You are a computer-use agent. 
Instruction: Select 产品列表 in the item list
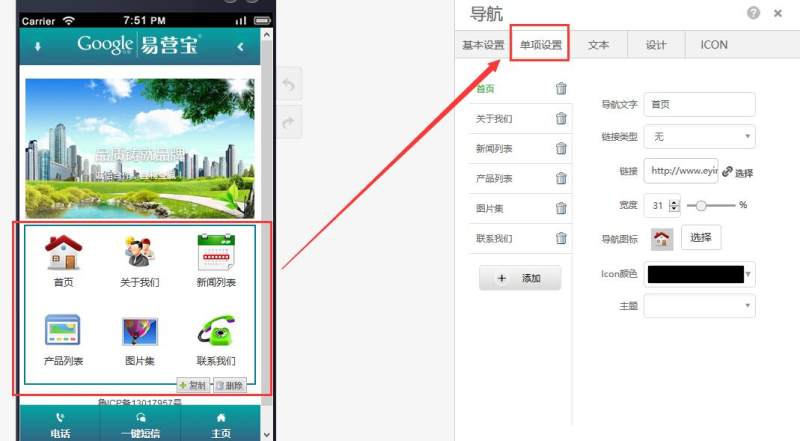(494, 179)
